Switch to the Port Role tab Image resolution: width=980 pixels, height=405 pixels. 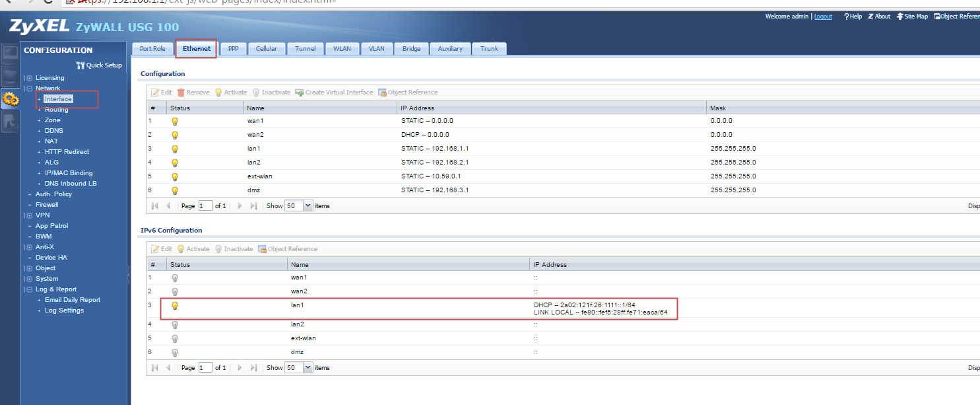coord(152,49)
